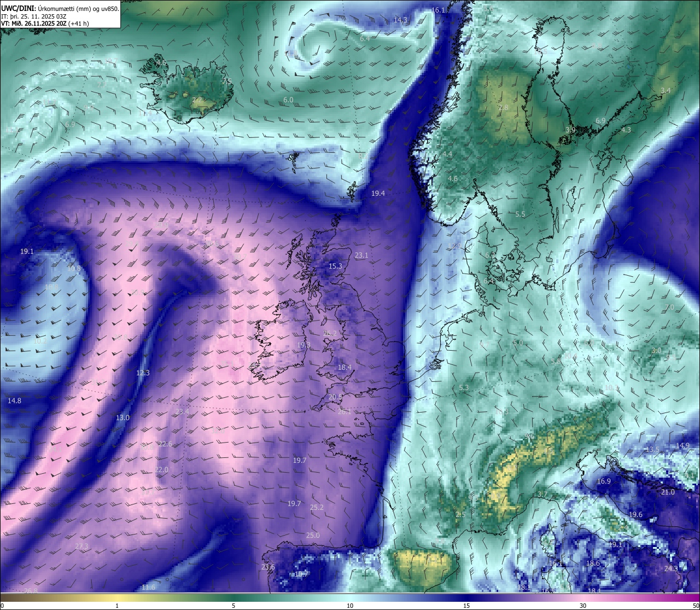Image resolution: width=700 pixels, height=610 pixels.
Task: Click the 25.2 value in Biscay
Action: tap(317, 508)
